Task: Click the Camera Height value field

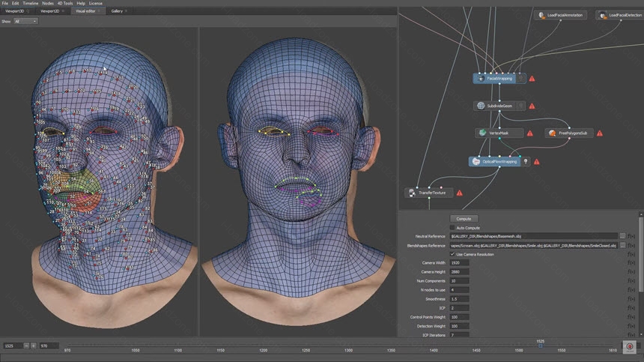Action: coord(459,271)
